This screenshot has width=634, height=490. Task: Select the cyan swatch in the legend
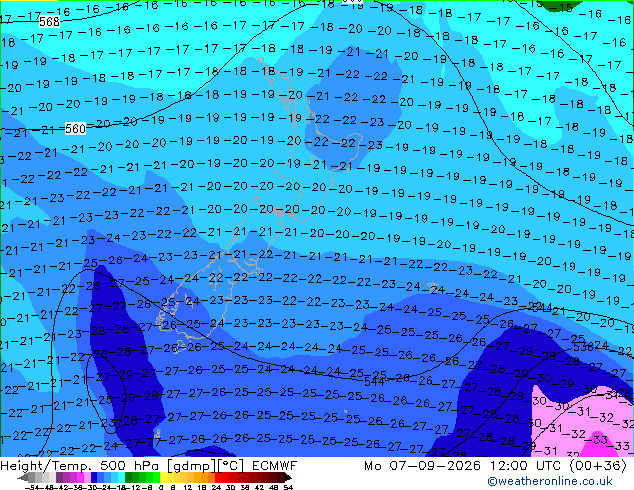tap(121, 477)
